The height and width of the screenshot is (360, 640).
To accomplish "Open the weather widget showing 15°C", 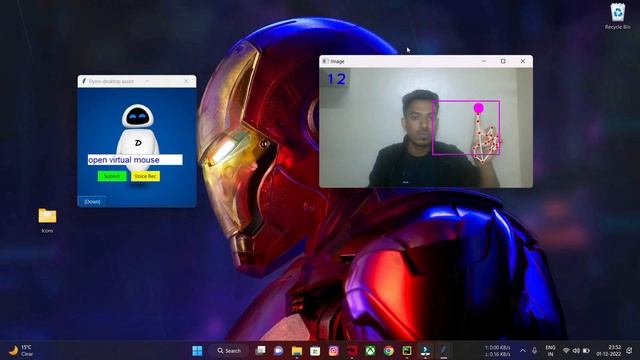I will click(21, 351).
